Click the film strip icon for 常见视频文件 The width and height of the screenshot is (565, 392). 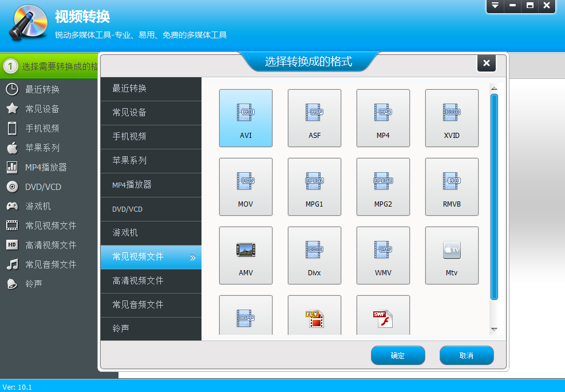(x=12, y=225)
